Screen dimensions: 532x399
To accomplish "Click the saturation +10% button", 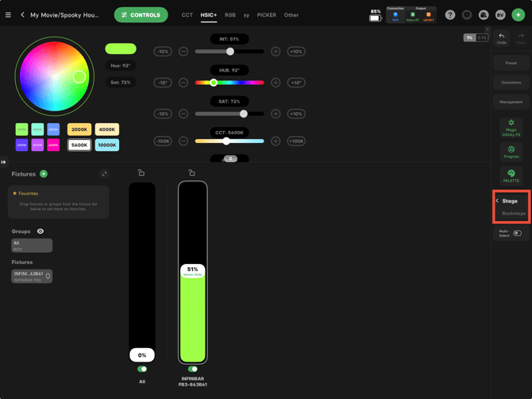I will pos(296,114).
